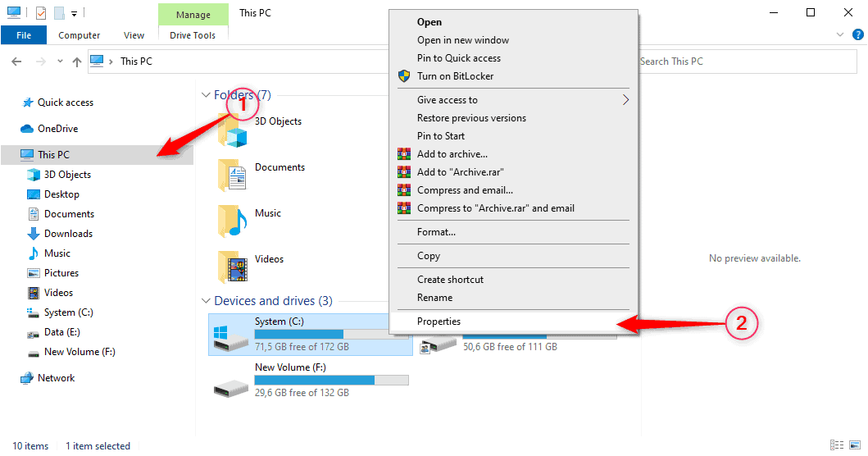Select the 3D Objects folder icon

(233, 131)
